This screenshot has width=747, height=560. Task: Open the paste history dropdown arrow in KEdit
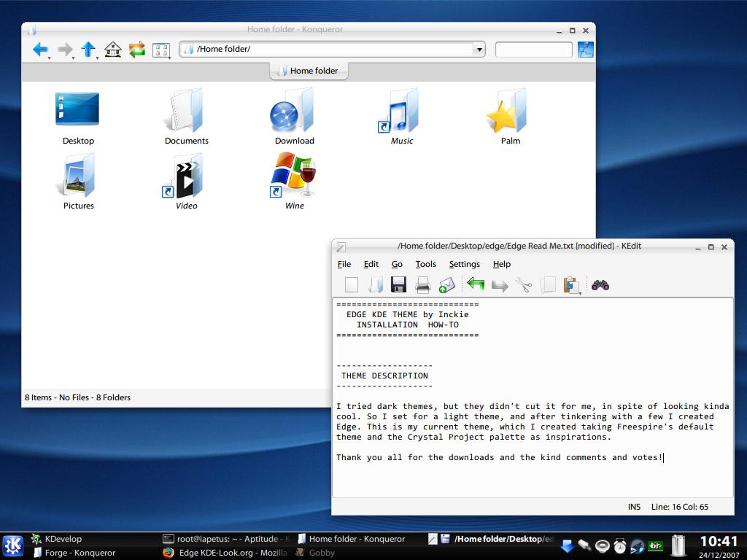tap(580, 293)
